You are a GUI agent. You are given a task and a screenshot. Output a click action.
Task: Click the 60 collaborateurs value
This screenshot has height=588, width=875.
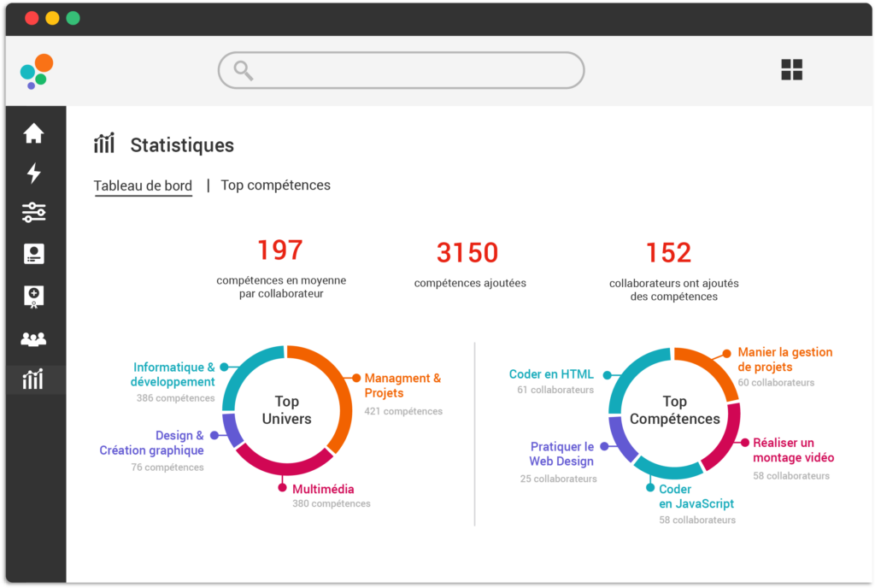[x=776, y=383]
